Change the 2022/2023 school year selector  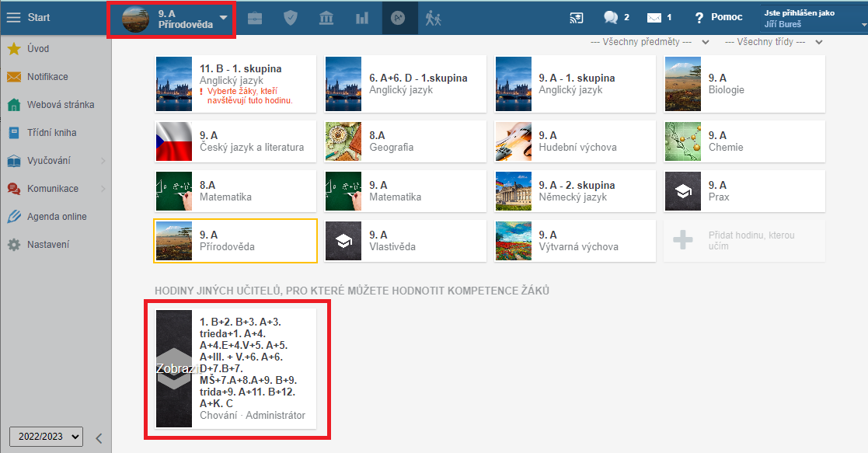point(46,437)
